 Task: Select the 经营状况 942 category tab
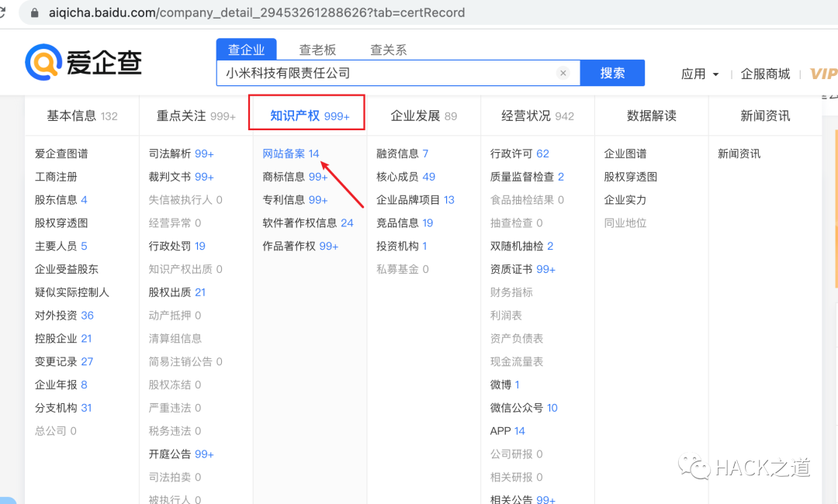click(538, 116)
